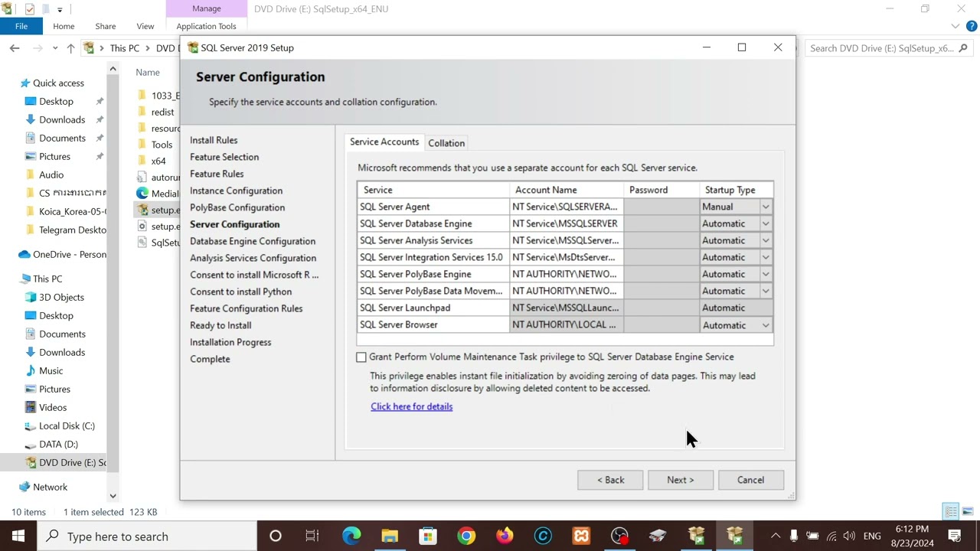
Task: Select Account Name for SQL Server Analysis Services
Action: [567, 240]
